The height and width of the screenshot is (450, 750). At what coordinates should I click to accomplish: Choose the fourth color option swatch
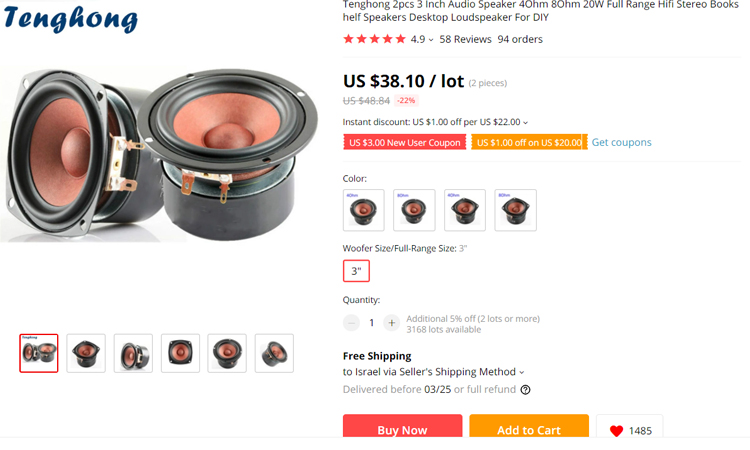pyautogui.click(x=515, y=210)
